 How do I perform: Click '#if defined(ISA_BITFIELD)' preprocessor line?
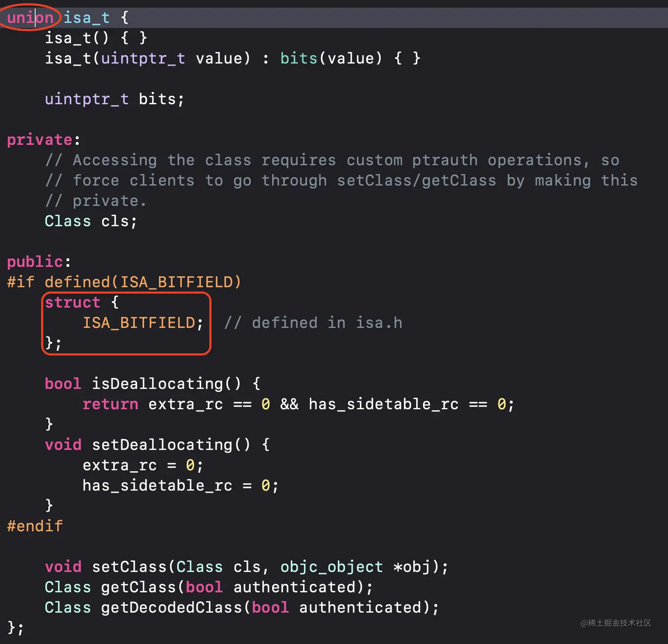[x=124, y=282]
